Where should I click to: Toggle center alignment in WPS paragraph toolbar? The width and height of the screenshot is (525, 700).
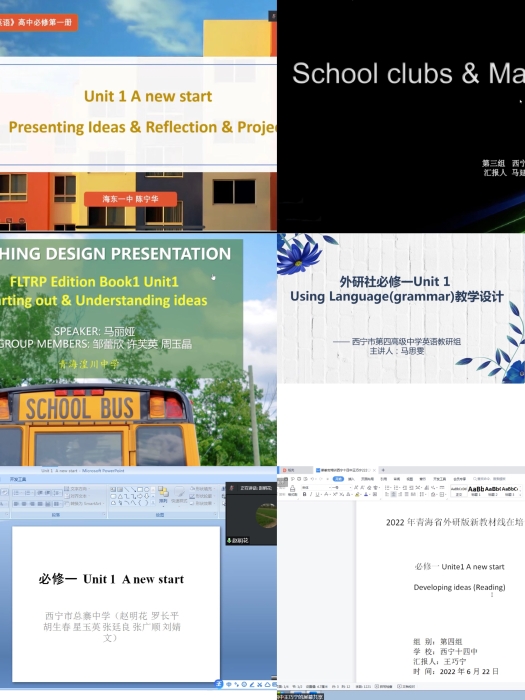pyautogui.click(x=393, y=494)
